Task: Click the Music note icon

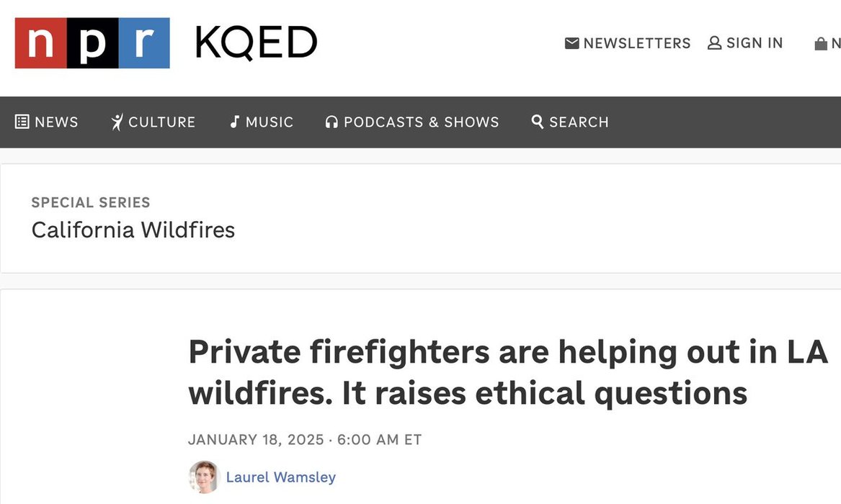Action: (234, 122)
